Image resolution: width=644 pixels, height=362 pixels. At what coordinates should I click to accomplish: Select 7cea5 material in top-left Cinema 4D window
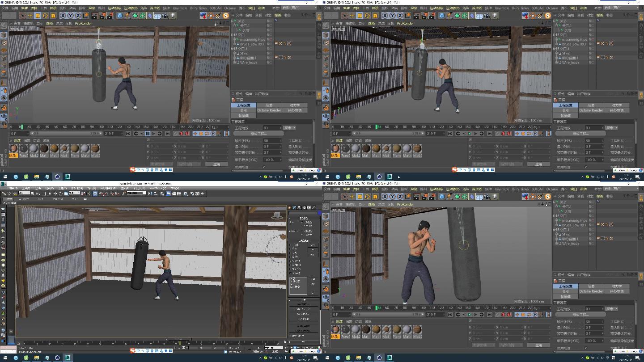coord(24,150)
